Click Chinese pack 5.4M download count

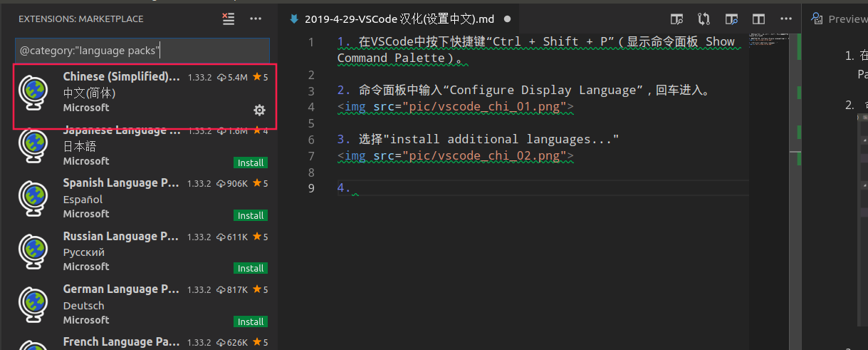point(232,77)
